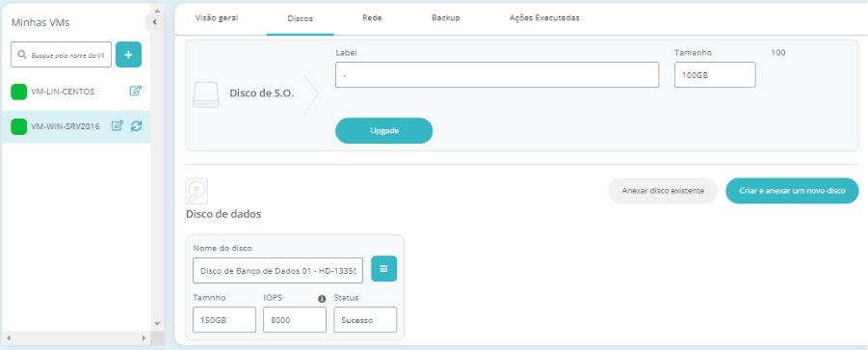Click the 100 value beside Tamanho
Image resolution: width=868 pixels, height=350 pixels.
pyautogui.click(x=778, y=53)
